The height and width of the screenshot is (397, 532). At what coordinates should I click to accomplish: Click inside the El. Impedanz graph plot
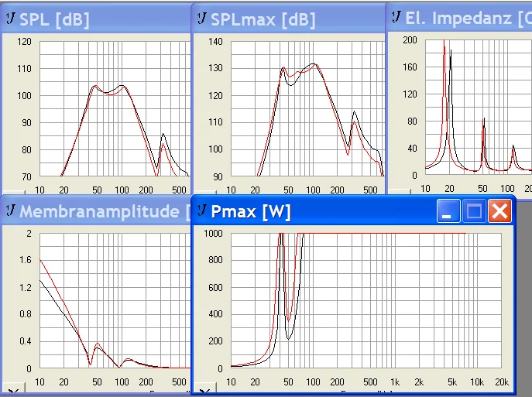click(479, 107)
